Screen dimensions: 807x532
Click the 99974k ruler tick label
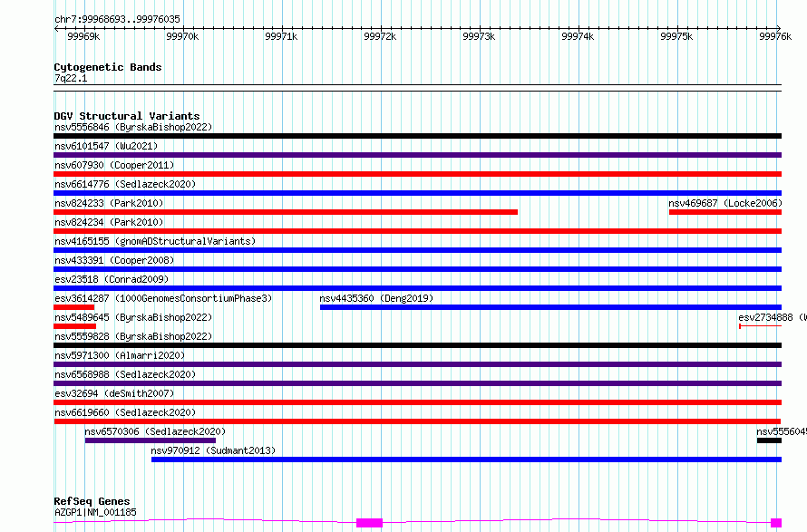[578, 36]
